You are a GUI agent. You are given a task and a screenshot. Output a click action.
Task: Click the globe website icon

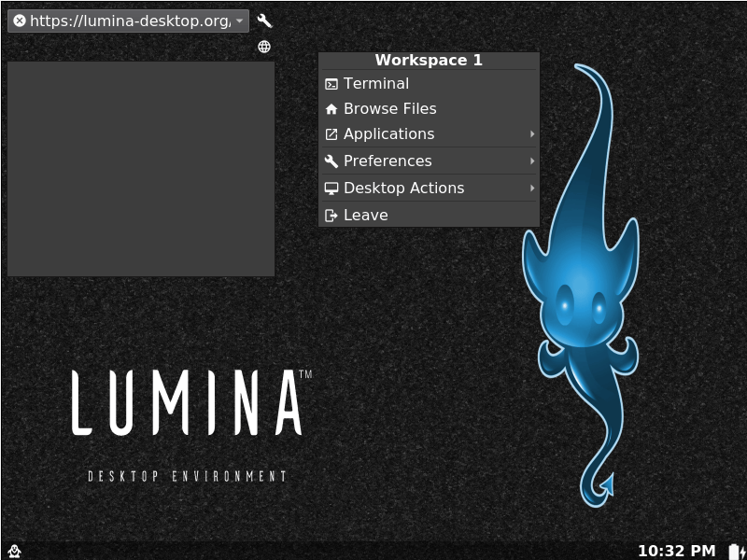click(x=264, y=47)
